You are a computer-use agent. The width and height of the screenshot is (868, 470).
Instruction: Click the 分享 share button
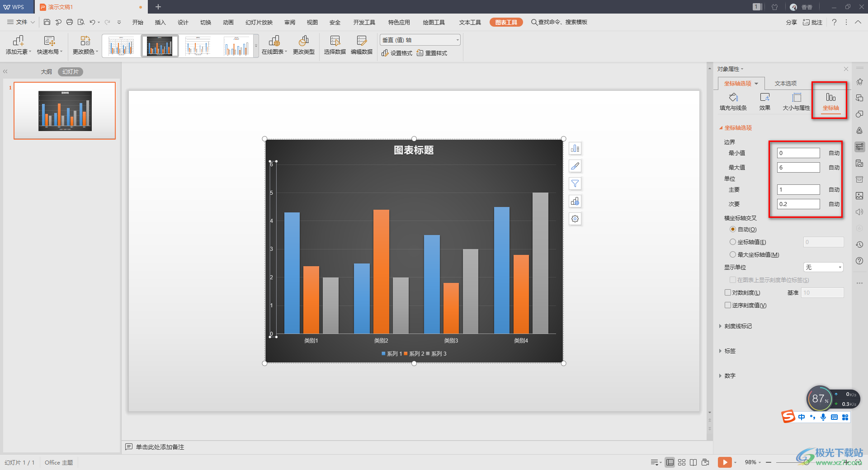coord(791,22)
